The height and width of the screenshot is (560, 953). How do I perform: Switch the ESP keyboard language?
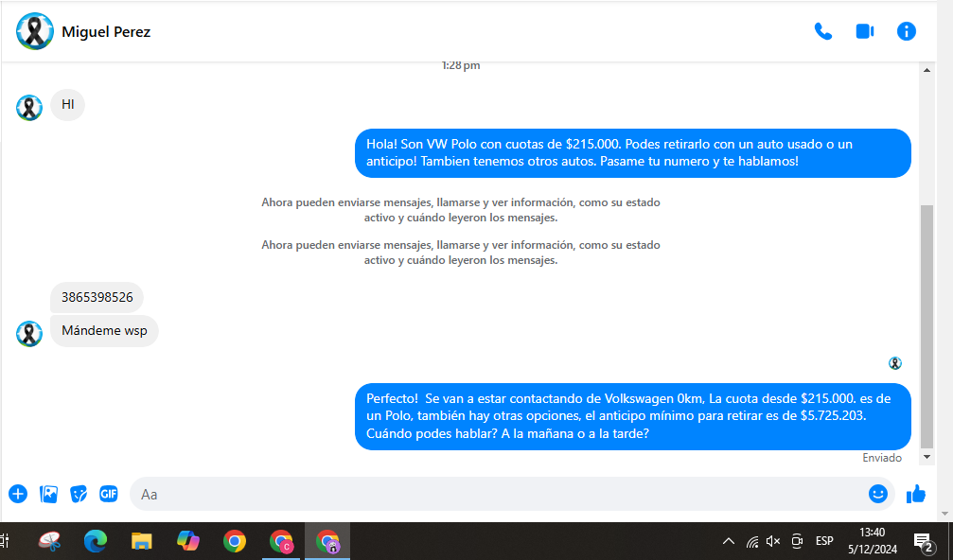(824, 540)
